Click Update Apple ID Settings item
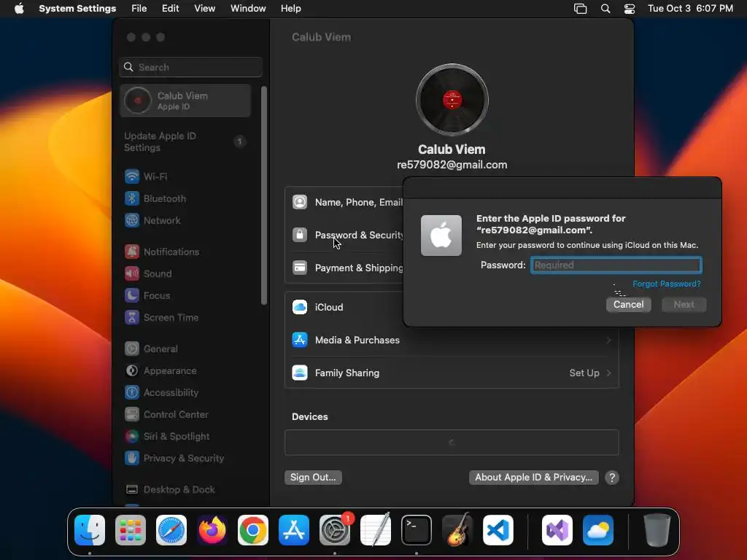The image size is (747, 560). pyautogui.click(x=186, y=142)
